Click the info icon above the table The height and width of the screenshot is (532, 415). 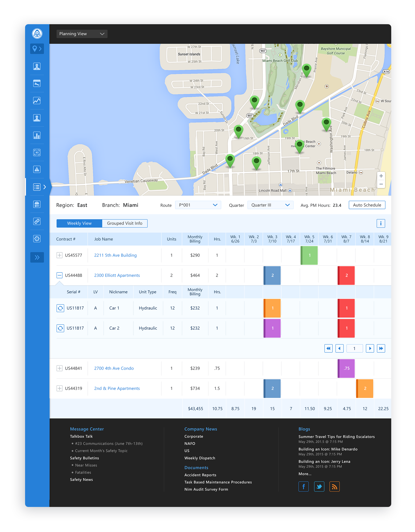[x=380, y=223]
